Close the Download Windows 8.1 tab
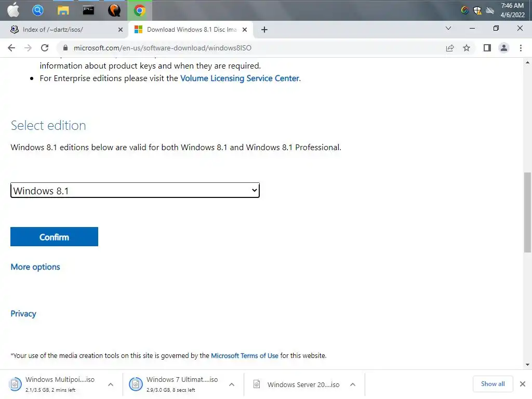Screen dimensions: 532x399 [x=245, y=30]
